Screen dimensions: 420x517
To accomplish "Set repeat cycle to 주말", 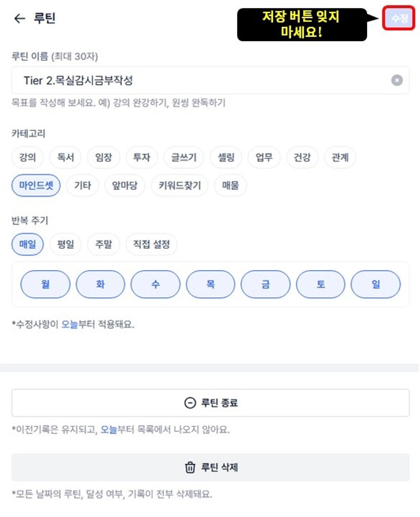I will 103,244.
